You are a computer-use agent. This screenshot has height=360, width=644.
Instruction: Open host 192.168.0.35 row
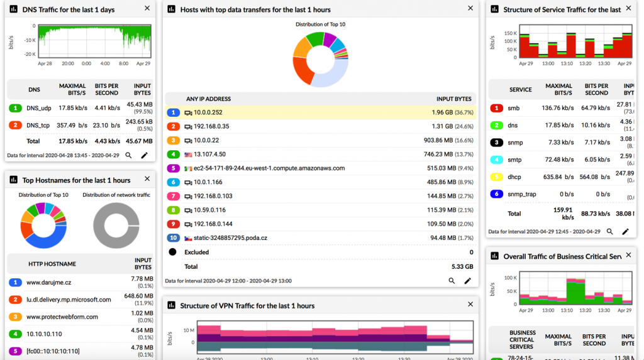coord(320,126)
